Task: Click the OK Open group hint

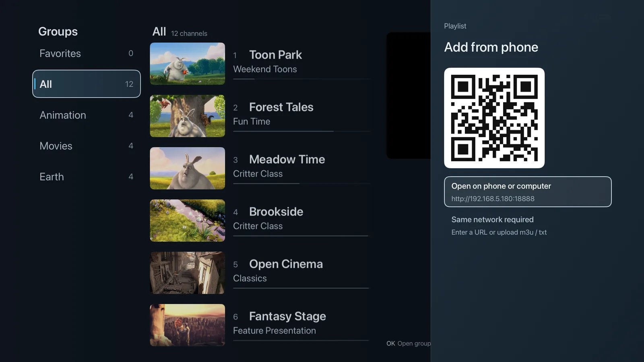Action: (x=409, y=343)
